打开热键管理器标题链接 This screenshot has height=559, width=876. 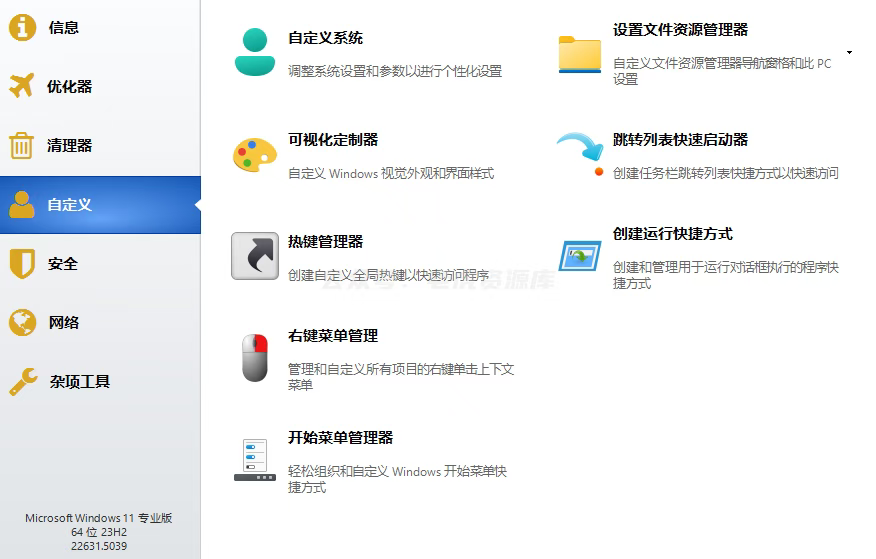325,242
